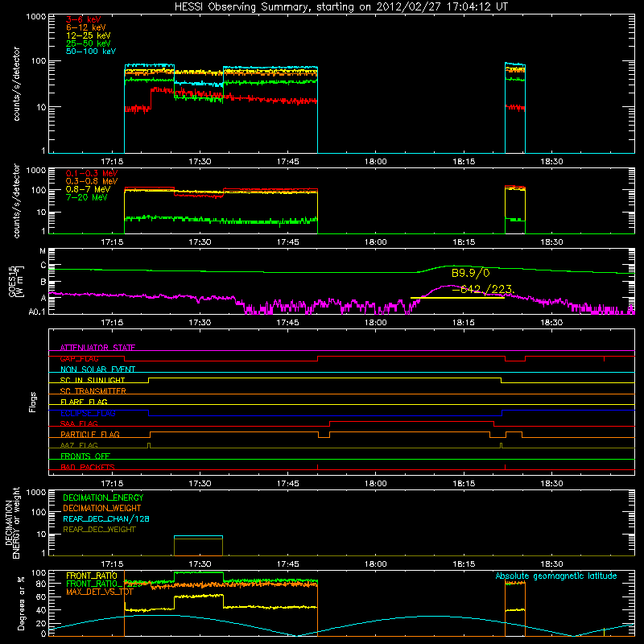Click the -642/223 flare position annotation

pos(483,290)
